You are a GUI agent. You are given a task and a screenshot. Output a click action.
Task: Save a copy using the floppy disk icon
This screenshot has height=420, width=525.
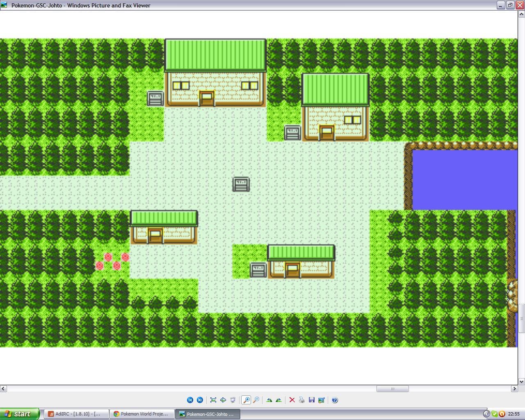click(312, 400)
